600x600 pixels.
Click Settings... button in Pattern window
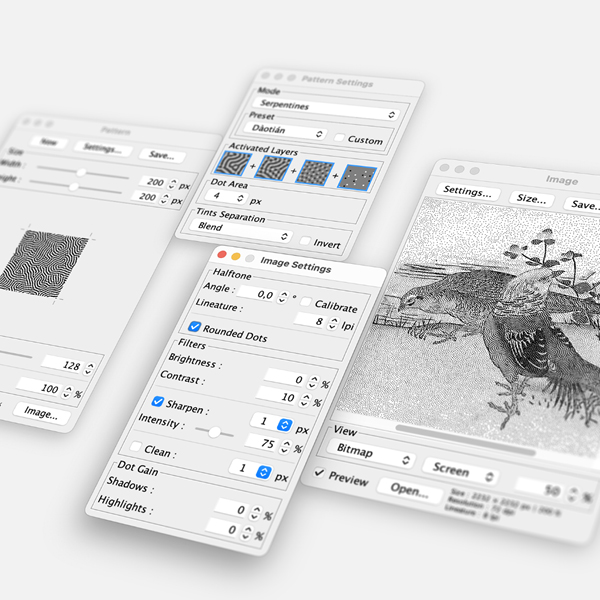[x=103, y=148]
